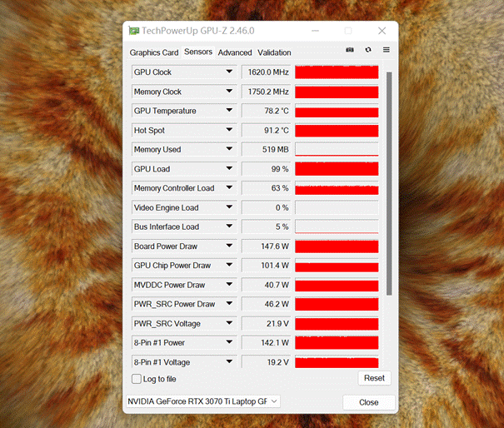Image resolution: width=504 pixels, height=428 pixels.
Task: Click the Memory Controller Load graph
Action: [x=337, y=188]
